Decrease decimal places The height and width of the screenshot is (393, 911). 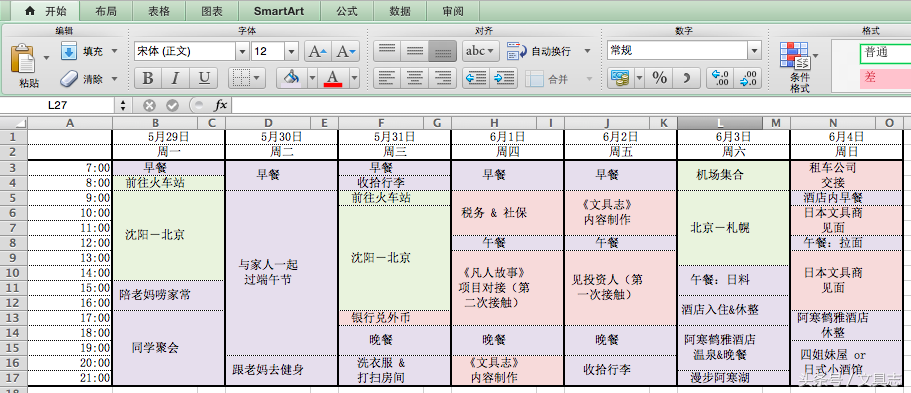[x=748, y=78]
